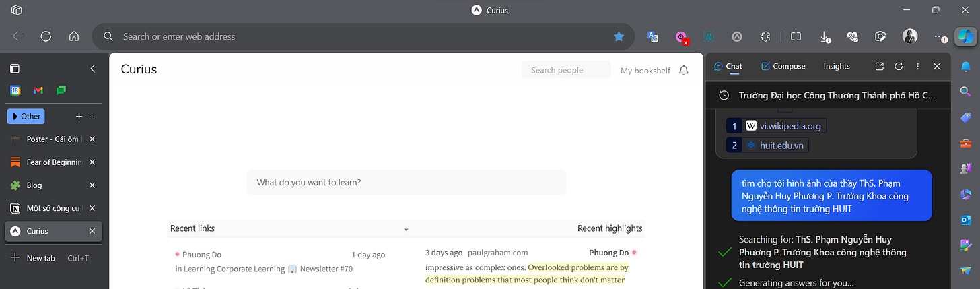Collapse the Other tab group

click(26, 116)
